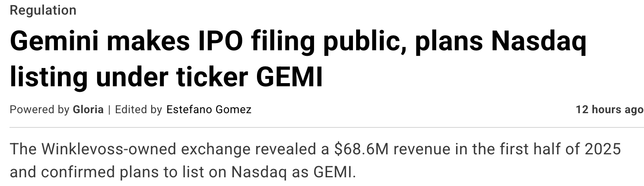Open editor Estefano Gomez's profile
This screenshot has height=186, width=644.
[x=209, y=110]
